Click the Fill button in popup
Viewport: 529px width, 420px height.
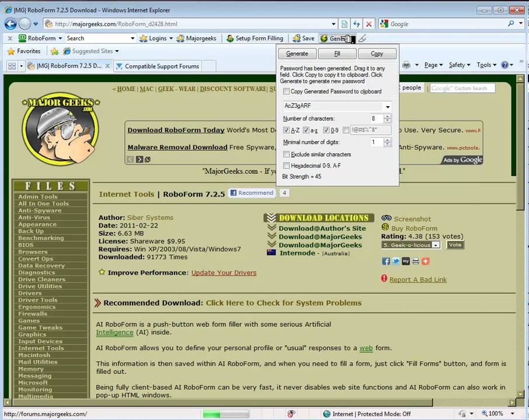(337, 54)
